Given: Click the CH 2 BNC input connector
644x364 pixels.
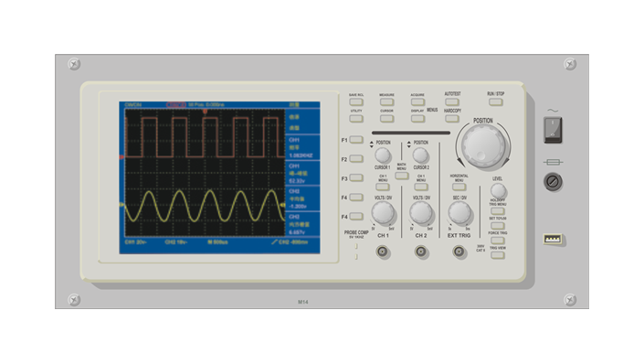Looking at the screenshot, I should (x=420, y=251).
